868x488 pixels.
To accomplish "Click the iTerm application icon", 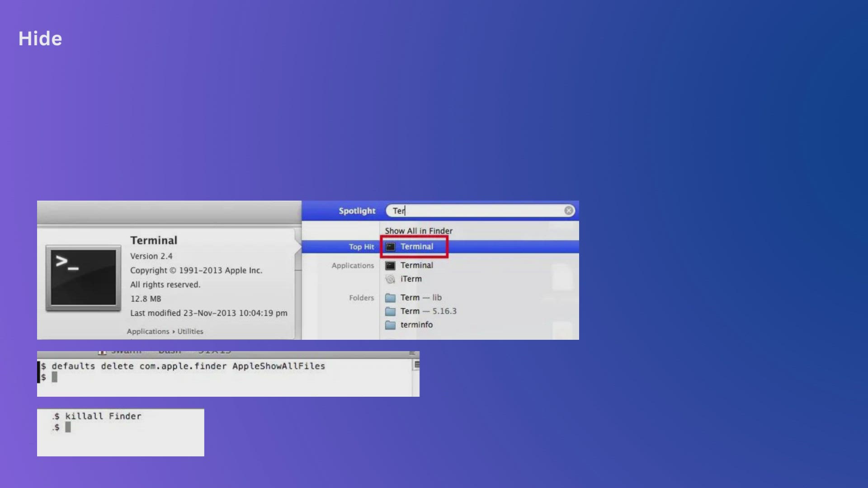I will point(390,279).
